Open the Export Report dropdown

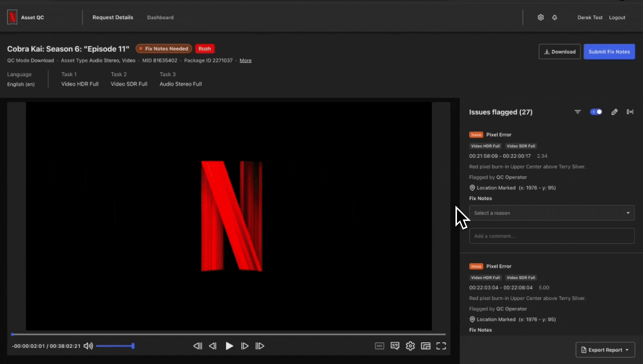tap(605, 350)
